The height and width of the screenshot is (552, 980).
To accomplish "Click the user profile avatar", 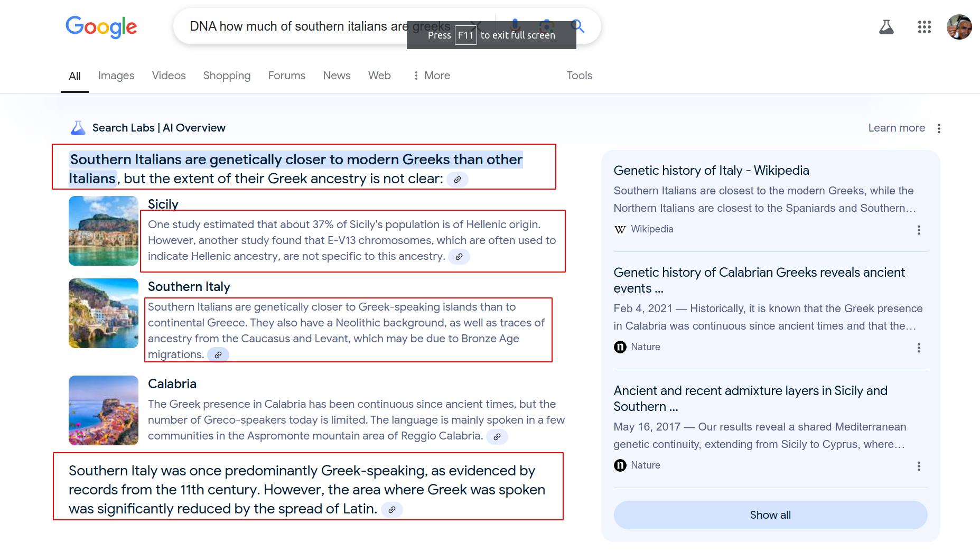I will pos(959,27).
